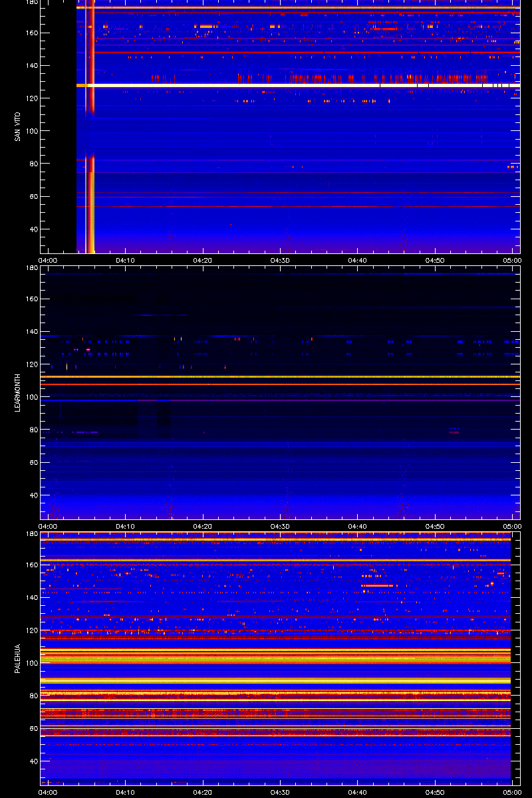Click the 120 frequency tick on San Vito axis

pos(31,98)
